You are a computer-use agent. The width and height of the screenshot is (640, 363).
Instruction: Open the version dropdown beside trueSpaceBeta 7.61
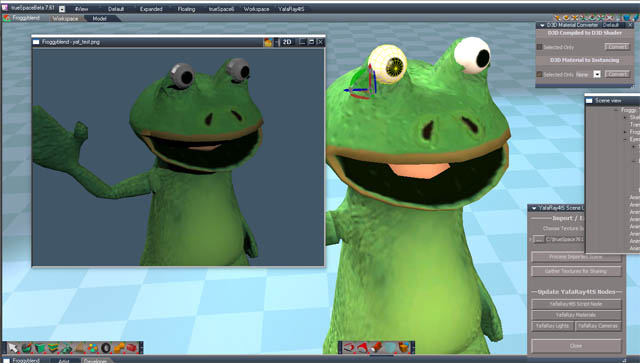[x=62, y=9]
